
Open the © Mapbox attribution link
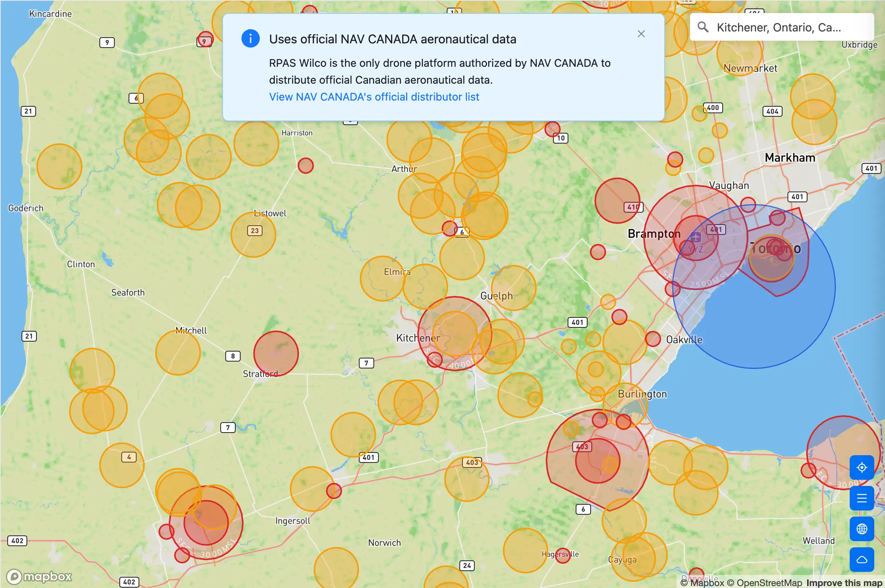click(x=702, y=583)
